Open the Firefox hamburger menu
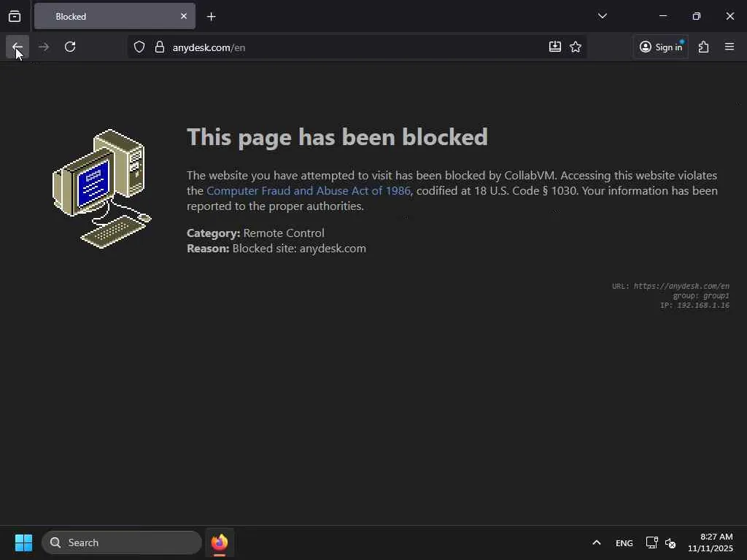747x560 pixels. click(x=729, y=47)
